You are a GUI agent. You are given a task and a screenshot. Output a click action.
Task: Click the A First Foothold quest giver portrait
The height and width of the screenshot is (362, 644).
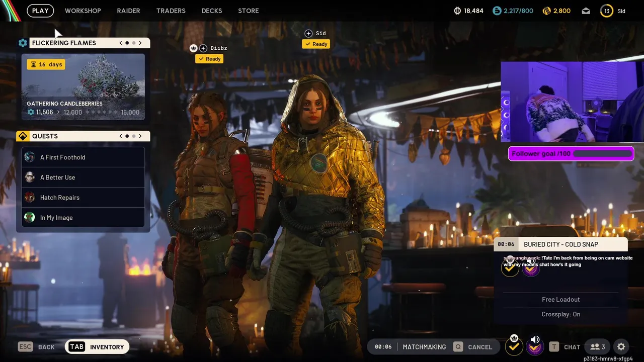[30, 157]
